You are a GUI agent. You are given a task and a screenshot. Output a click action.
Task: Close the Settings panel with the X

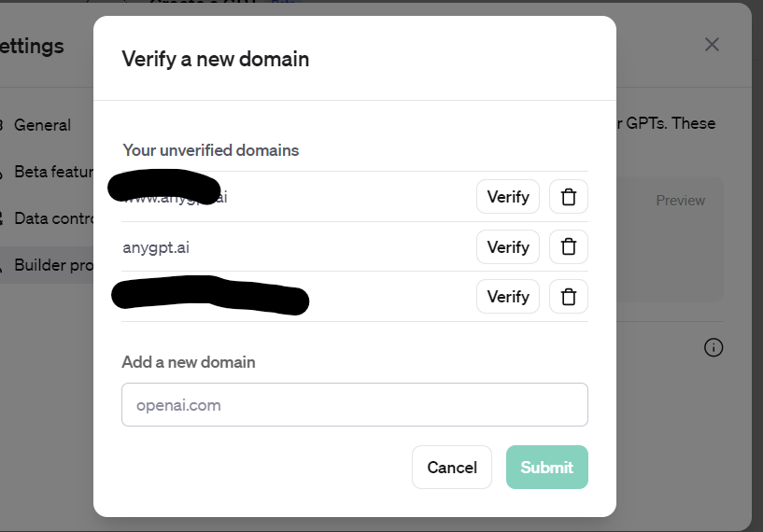712,44
